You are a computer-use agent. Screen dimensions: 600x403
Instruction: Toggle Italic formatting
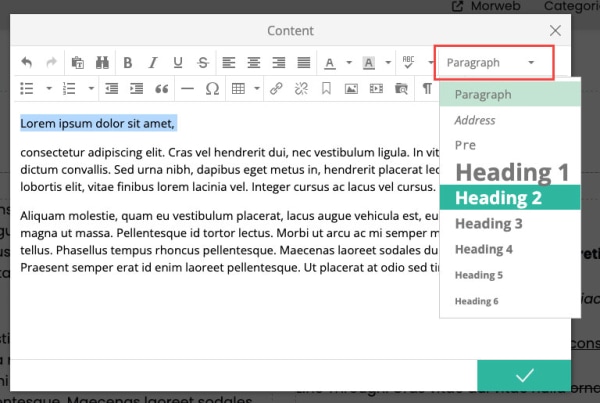[x=153, y=62]
